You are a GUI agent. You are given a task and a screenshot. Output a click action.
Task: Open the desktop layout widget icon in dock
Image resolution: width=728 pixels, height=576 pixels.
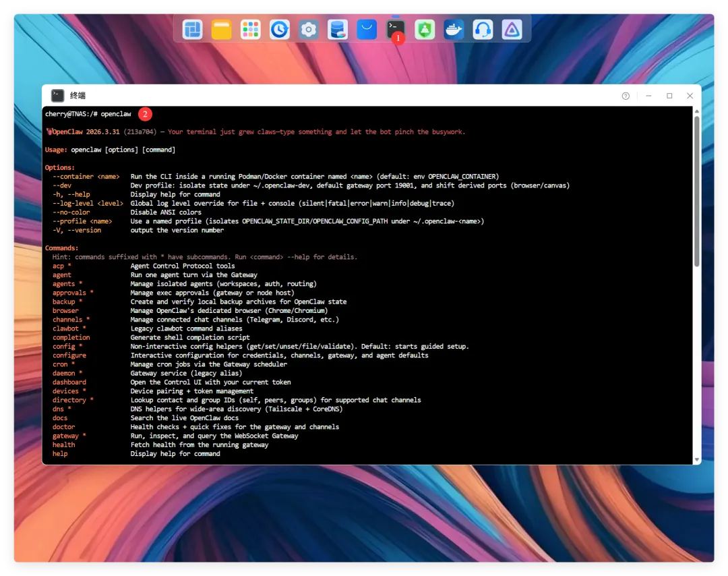[192, 30]
